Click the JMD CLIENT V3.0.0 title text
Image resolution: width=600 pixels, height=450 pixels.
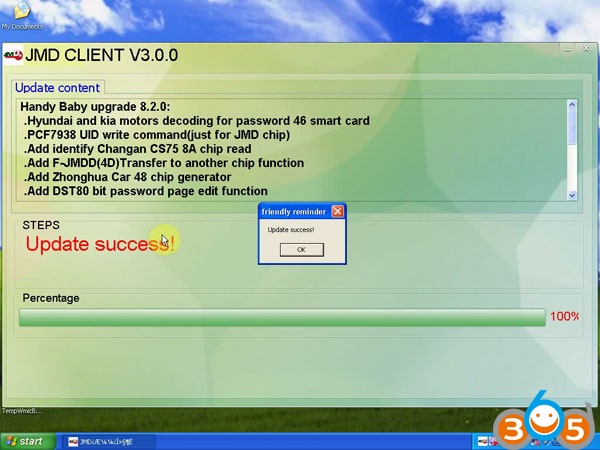coord(101,55)
